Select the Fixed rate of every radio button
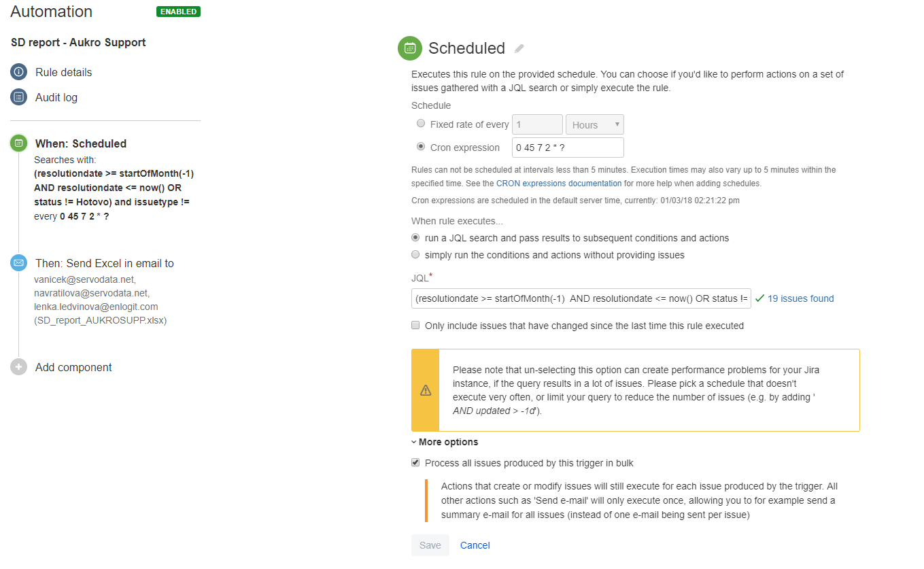Image resolution: width=924 pixels, height=569 pixels. tap(421, 124)
